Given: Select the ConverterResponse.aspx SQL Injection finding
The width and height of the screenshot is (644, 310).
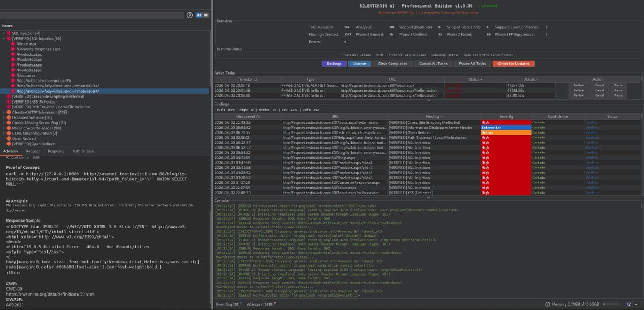Looking at the screenshot, I should point(428,183).
